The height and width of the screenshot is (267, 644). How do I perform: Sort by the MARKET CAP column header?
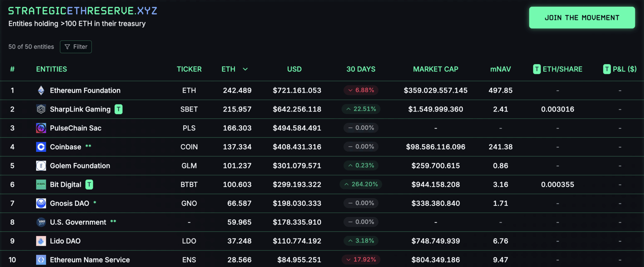(435, 69)
